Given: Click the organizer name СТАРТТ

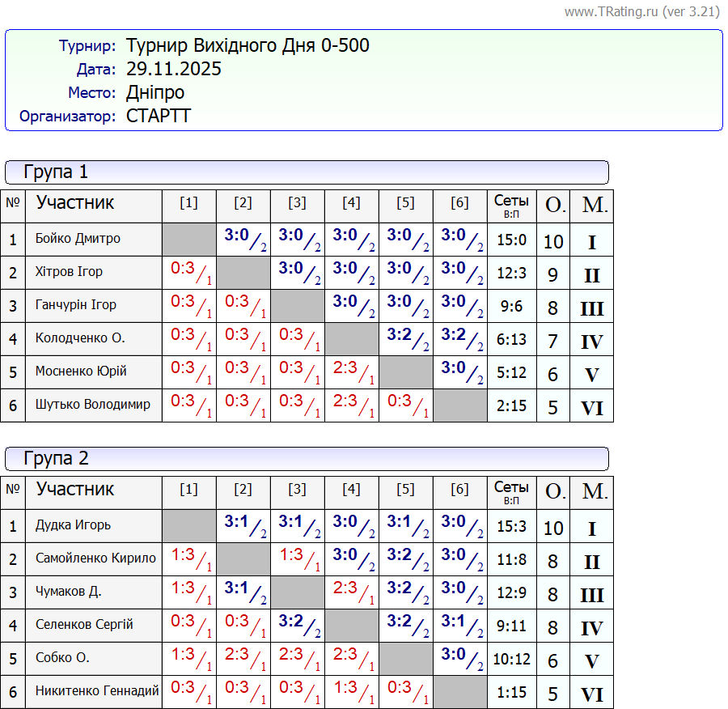Looking at the screenshot, I should pyautogui.click(x=159, y=116).
